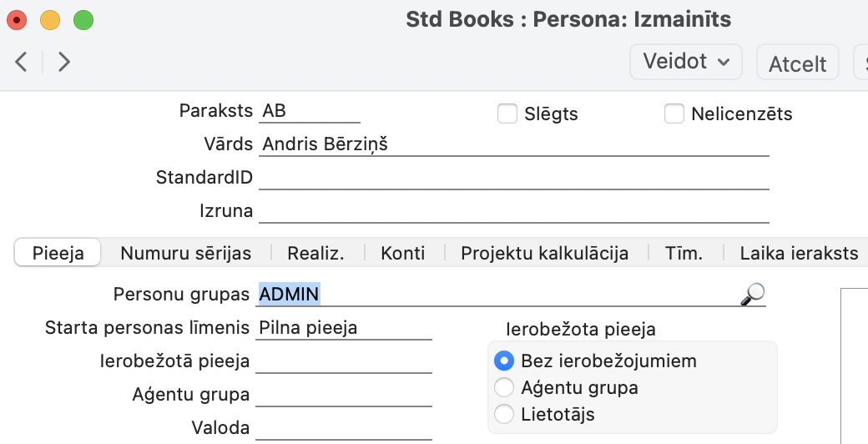The image size is (868, 444).
Task: Enable the Nelicenzēts checkbox
Action: point(674,114)
